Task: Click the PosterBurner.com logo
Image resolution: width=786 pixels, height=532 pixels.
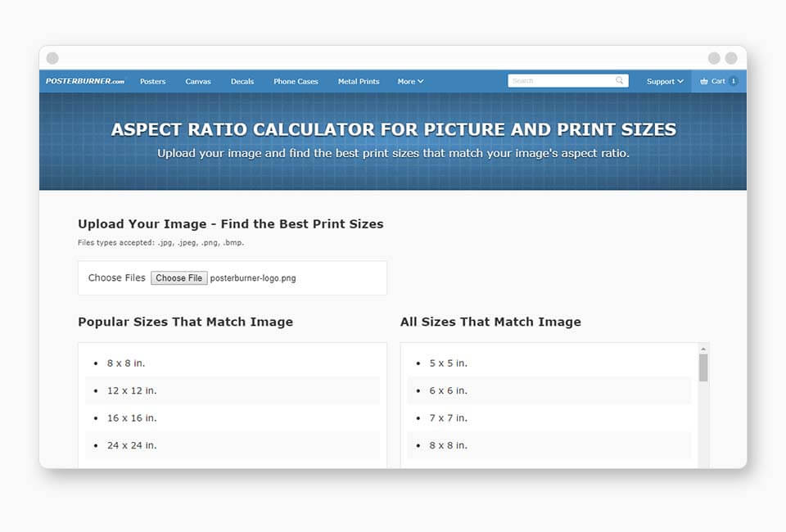Action: 85,81
